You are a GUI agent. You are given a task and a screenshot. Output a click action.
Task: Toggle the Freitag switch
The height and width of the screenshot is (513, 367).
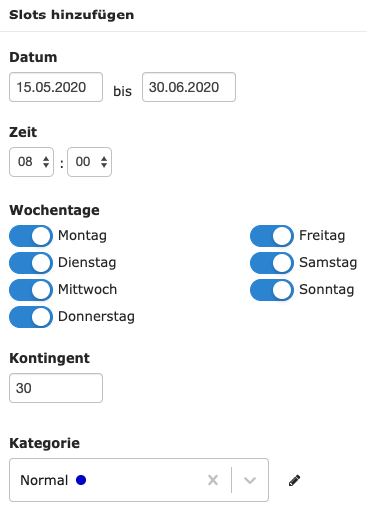pyautogui.click(x=272, y=236)
